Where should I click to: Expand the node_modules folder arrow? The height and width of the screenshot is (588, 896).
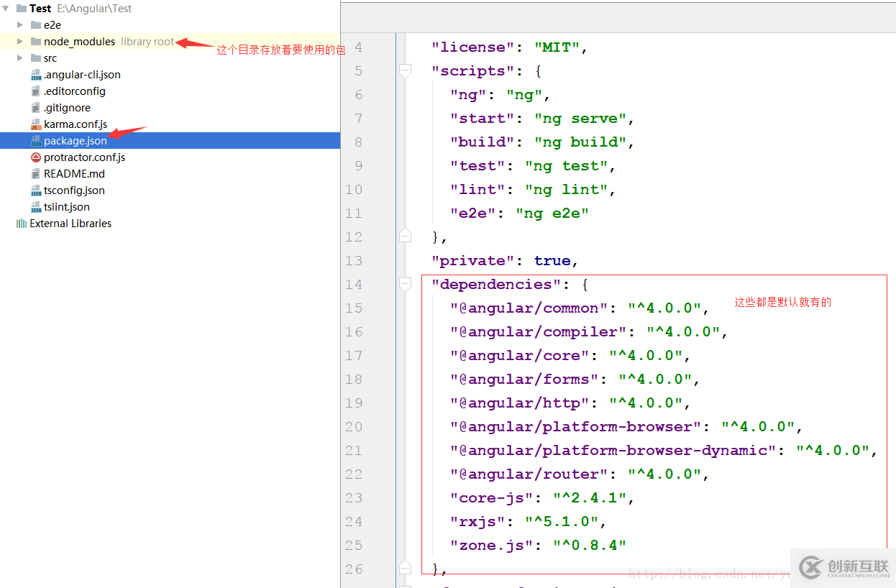20,42
